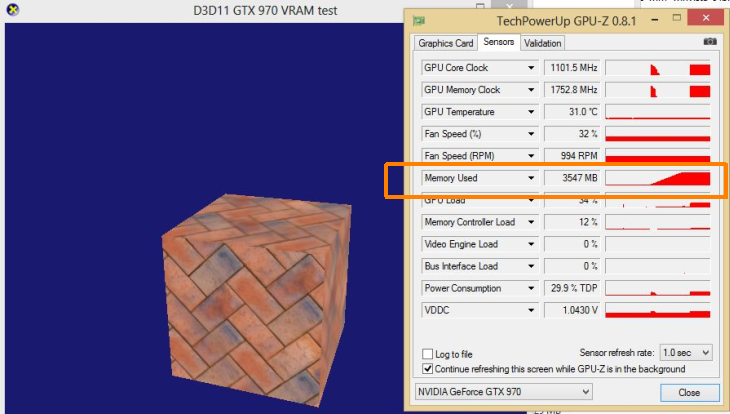This screenshot has width=730, height=414.
Task: Open Video Engine Load dropdown
Action: (x=531, y=244)
